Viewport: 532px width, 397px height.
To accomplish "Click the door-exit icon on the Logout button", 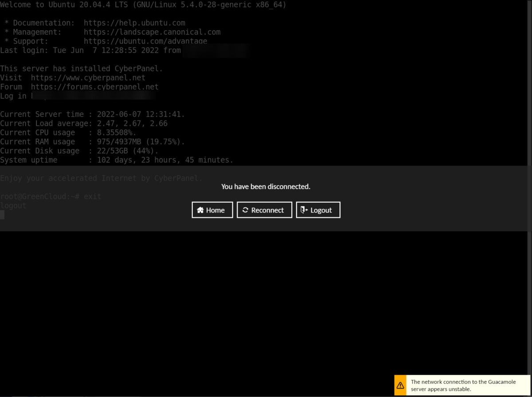I will pos(304,209).
